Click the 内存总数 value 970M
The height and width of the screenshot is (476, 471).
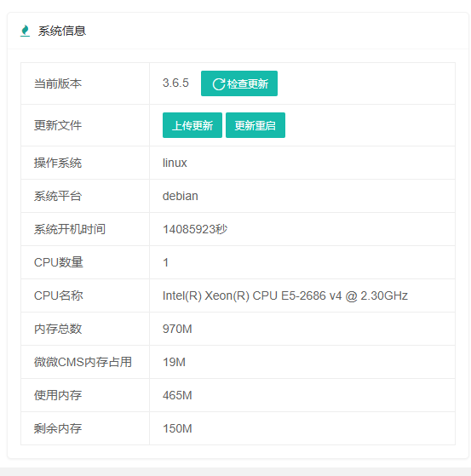[x=177, y=329]
